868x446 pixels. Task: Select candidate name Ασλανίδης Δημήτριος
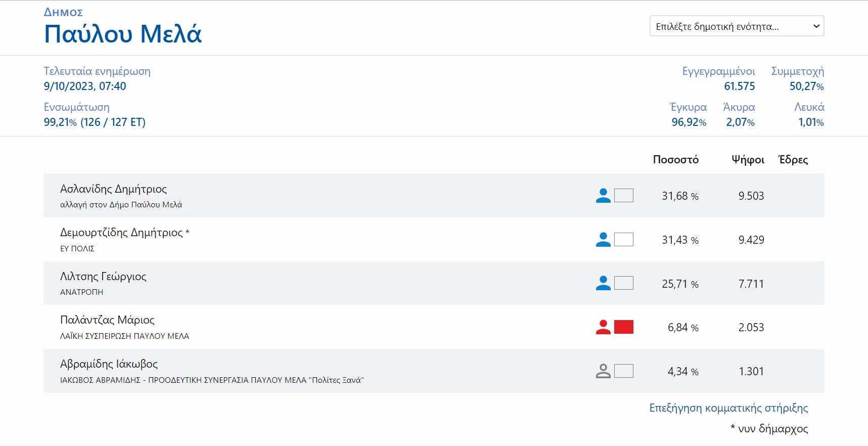pyautogui.click(x=113, y=189)
